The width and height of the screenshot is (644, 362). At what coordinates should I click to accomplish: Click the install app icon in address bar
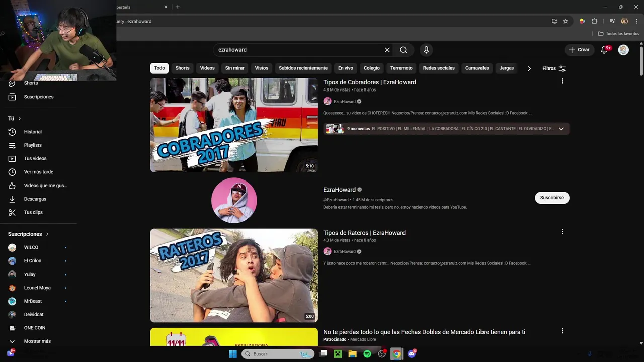point(554,21)
